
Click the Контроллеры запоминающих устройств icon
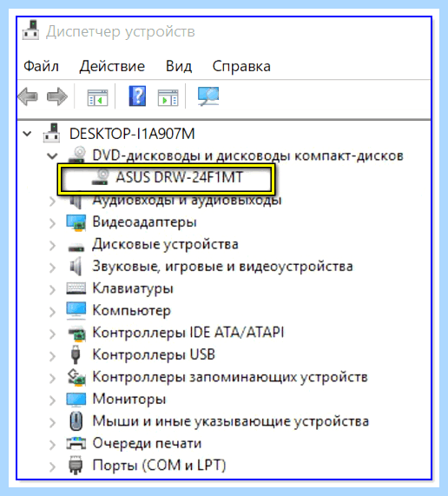(x=76, y=377)
